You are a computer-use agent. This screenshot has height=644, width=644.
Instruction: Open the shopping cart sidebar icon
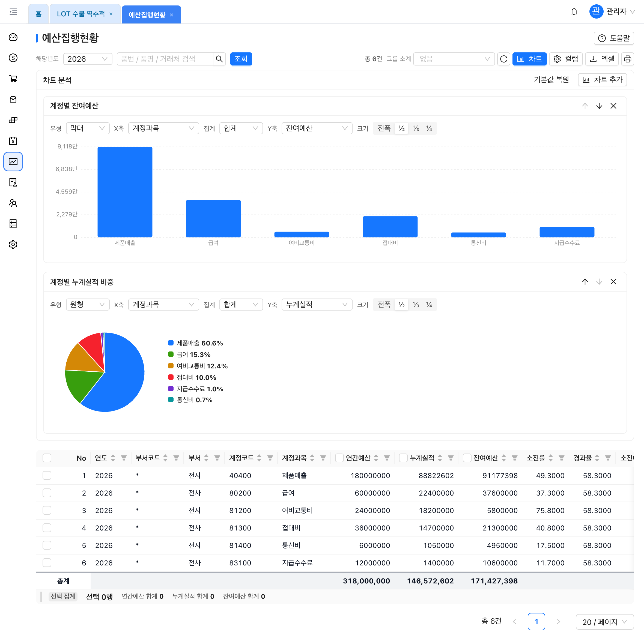13,79
